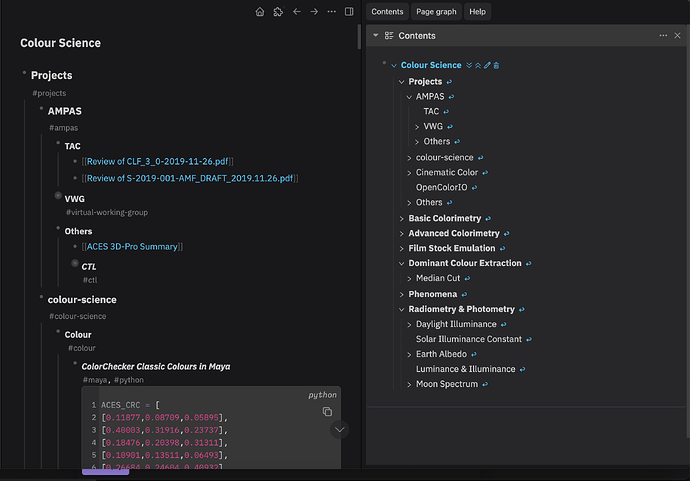Click the #ctl tag

(90, 280)
